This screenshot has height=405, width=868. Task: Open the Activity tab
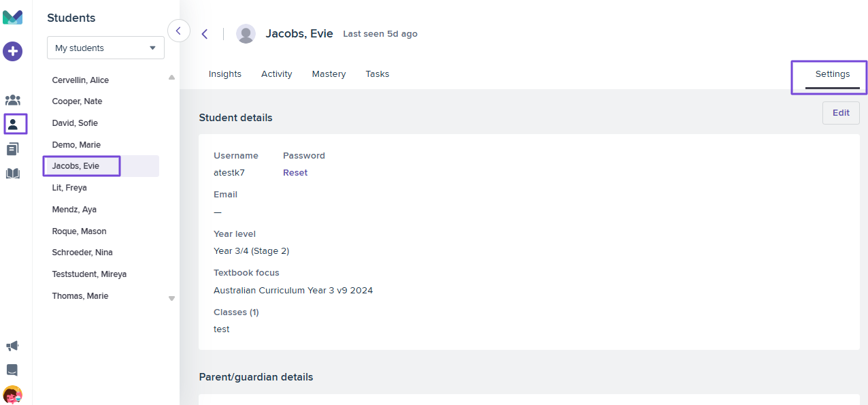pyautogui.click(x=277, y=74)
